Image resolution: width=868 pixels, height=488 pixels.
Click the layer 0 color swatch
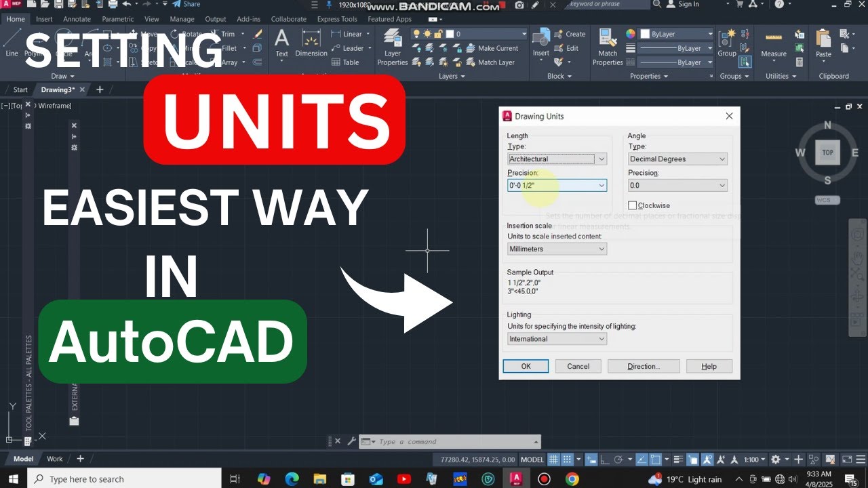[450, 34]
